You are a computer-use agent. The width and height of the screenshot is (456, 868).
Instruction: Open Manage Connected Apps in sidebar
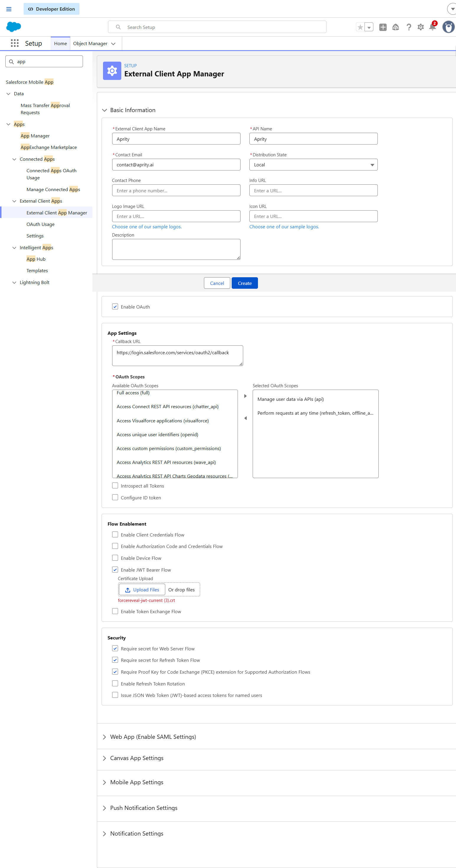[53, 190]
